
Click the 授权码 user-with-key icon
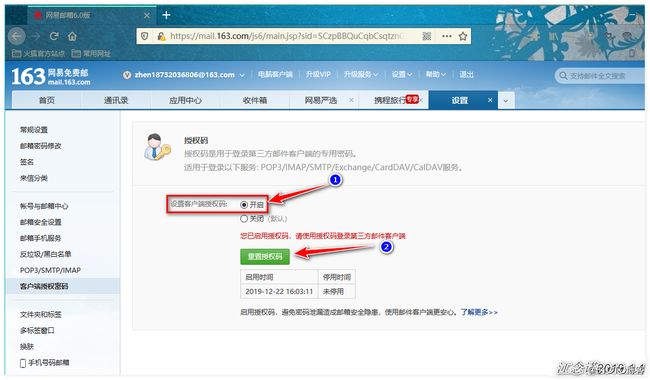157,148
